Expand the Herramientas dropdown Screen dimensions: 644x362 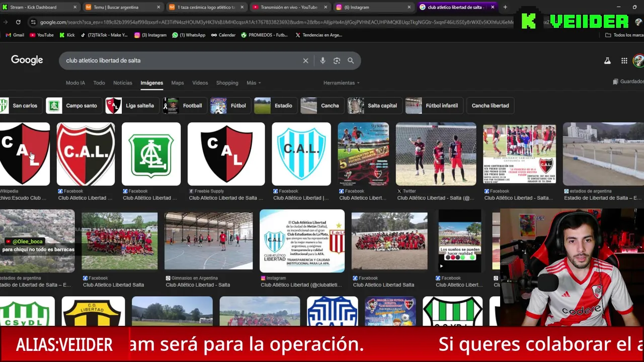click(342, 83)
